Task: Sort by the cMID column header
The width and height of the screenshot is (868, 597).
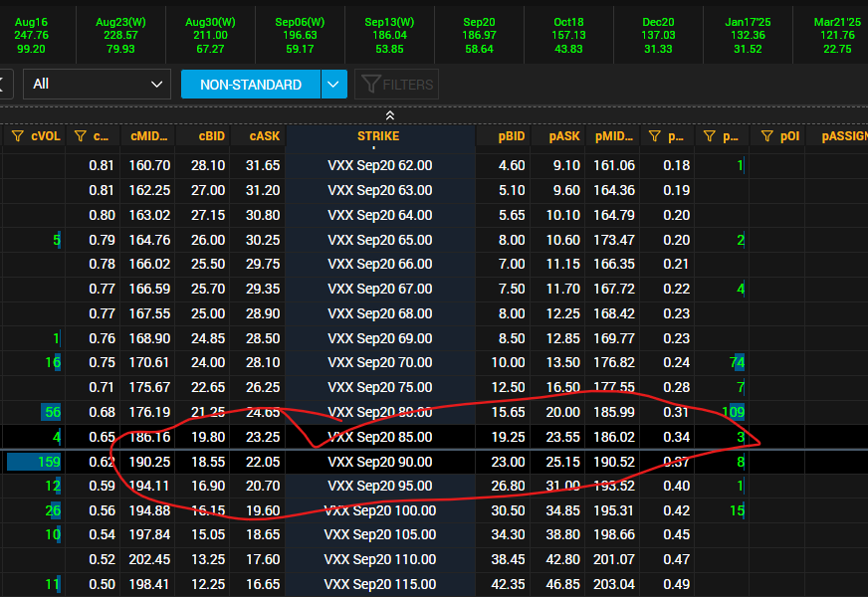Action: [x=148, y=136]
